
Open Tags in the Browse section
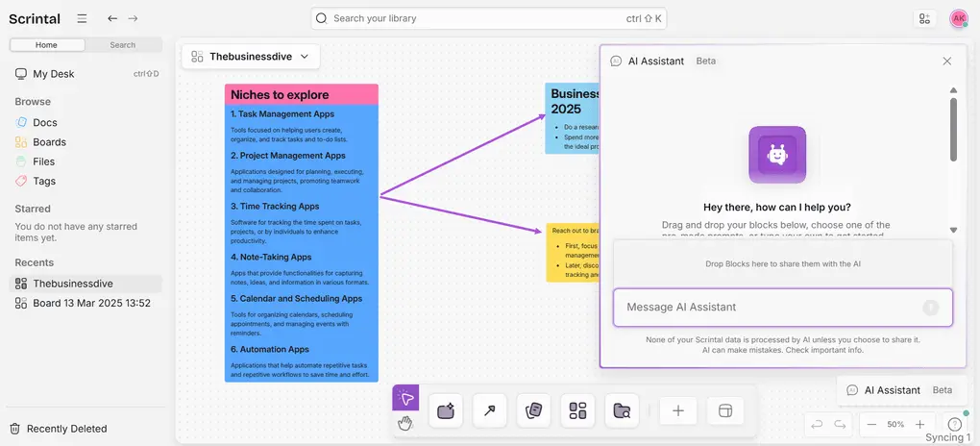(44, 181)
